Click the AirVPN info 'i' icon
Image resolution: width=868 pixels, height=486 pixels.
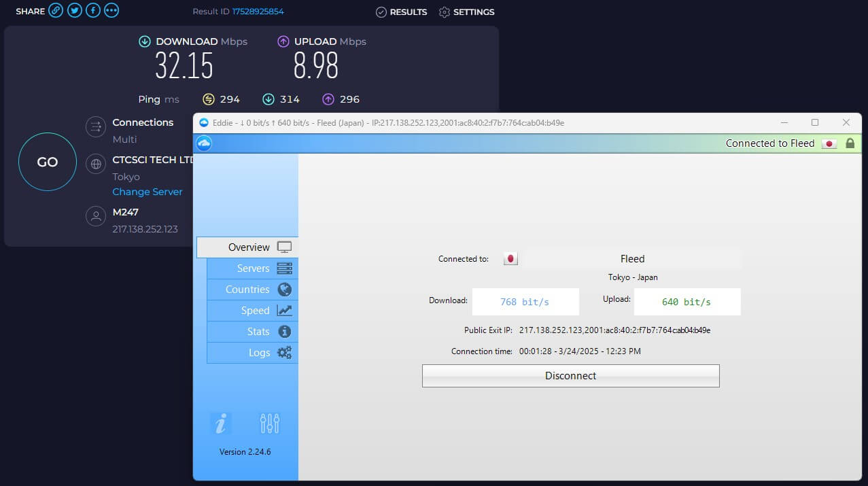click(220, 422)
